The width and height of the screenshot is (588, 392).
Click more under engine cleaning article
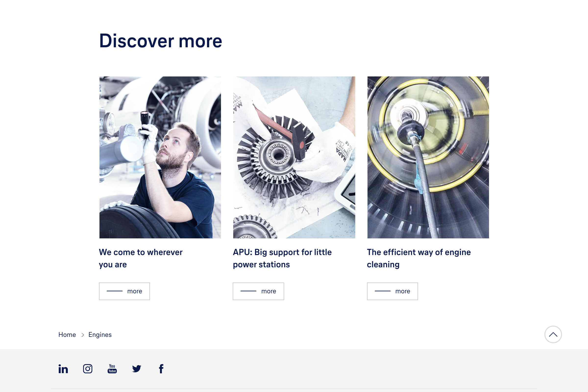(x=392, y=291)
